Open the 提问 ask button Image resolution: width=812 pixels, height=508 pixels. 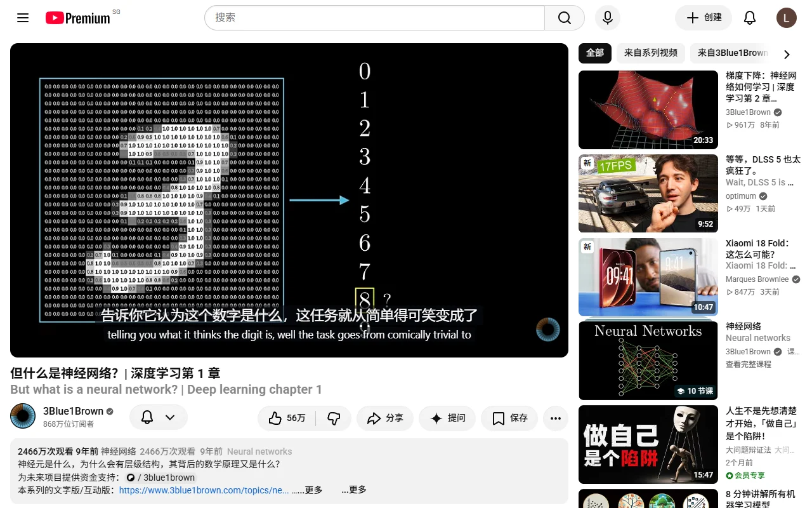[x=447, y=418]
